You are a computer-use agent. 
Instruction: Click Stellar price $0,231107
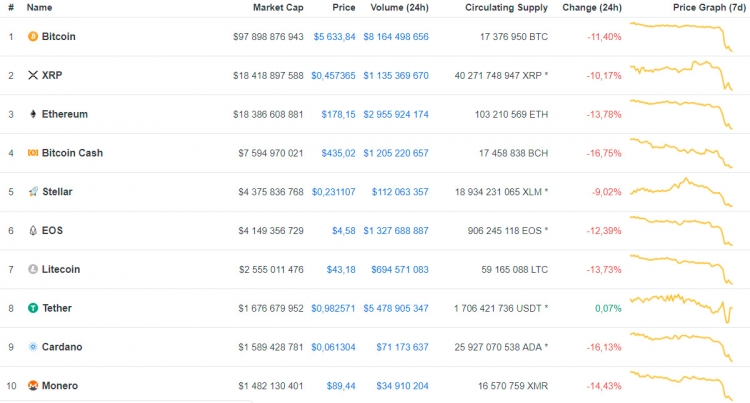333,192
